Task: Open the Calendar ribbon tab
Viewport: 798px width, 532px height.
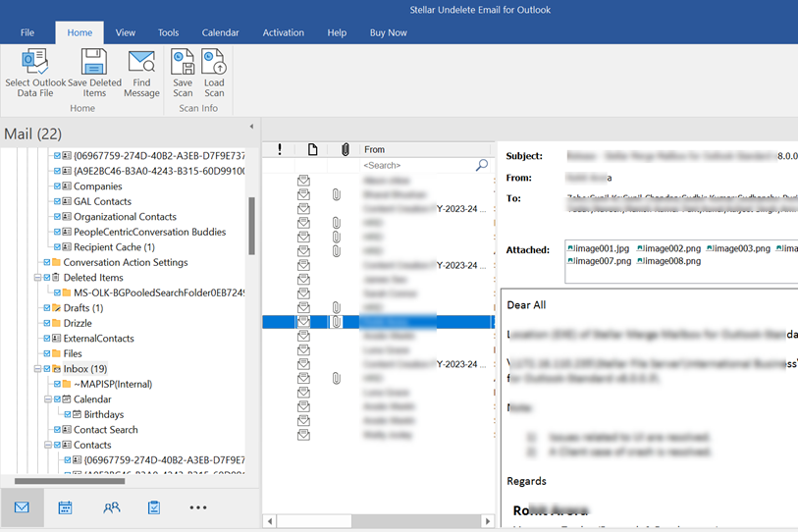Action: click(x=221, y=32)
